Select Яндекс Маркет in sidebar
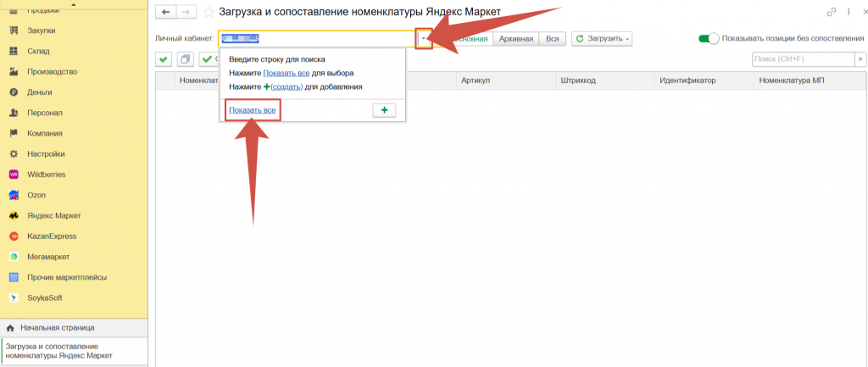868x367 pixels. 53,216
